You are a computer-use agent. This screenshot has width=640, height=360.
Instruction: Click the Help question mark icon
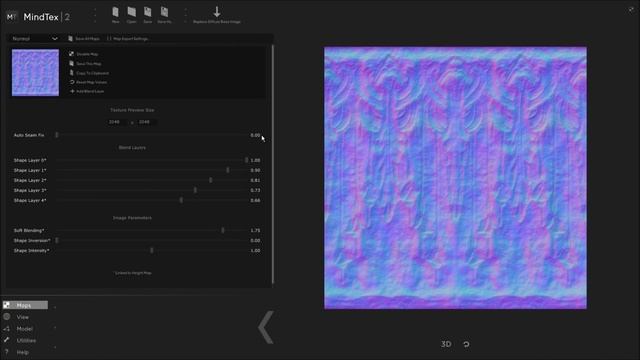coord(7,352)
